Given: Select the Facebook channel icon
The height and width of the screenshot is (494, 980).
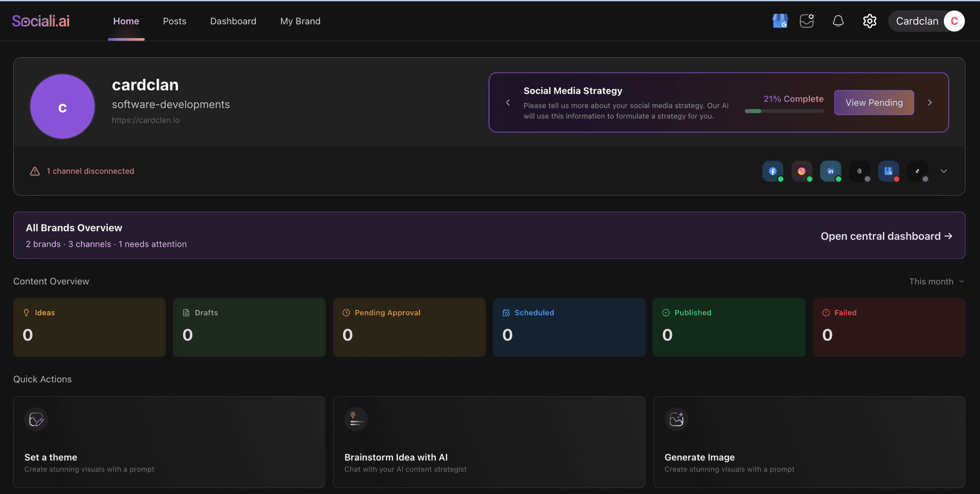Looking at the screenshot, I should click(x=773, y=171).
